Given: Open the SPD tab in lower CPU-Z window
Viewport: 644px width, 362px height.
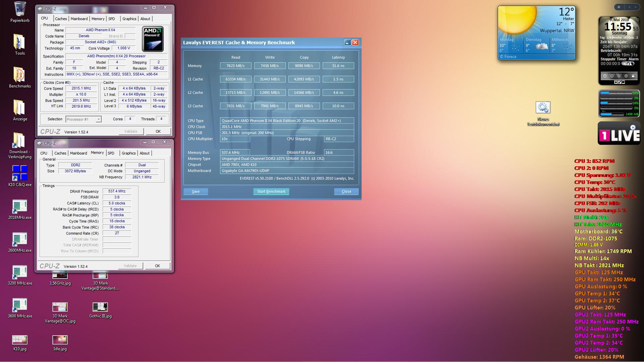Looking at the screenshot, I should coord(111,153).
